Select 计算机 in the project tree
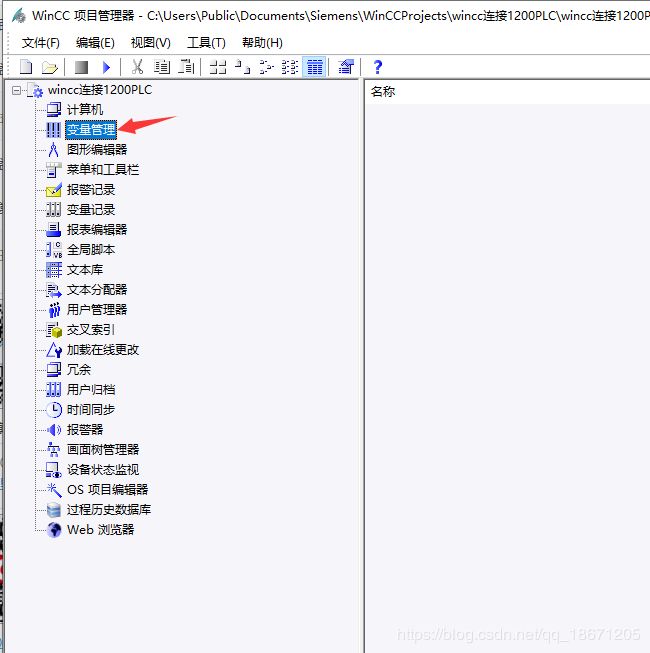 point(85,110)
